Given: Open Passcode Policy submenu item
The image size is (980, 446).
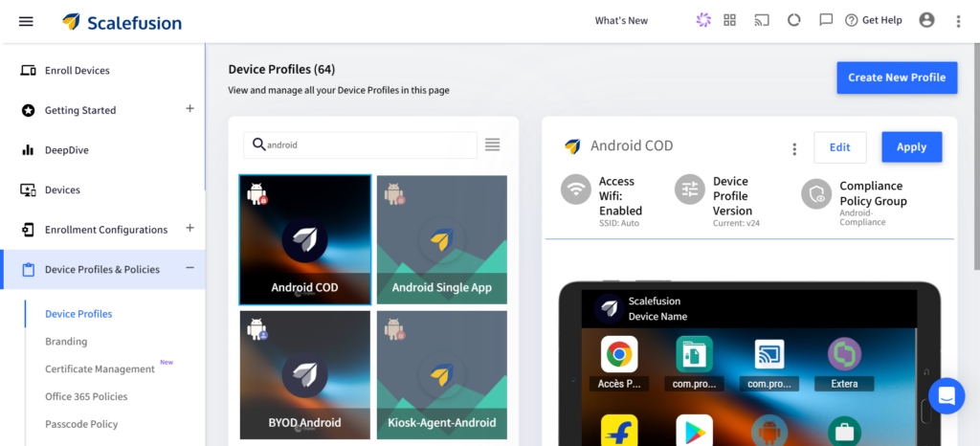Looking at the screenshot, I should (81, 424).
